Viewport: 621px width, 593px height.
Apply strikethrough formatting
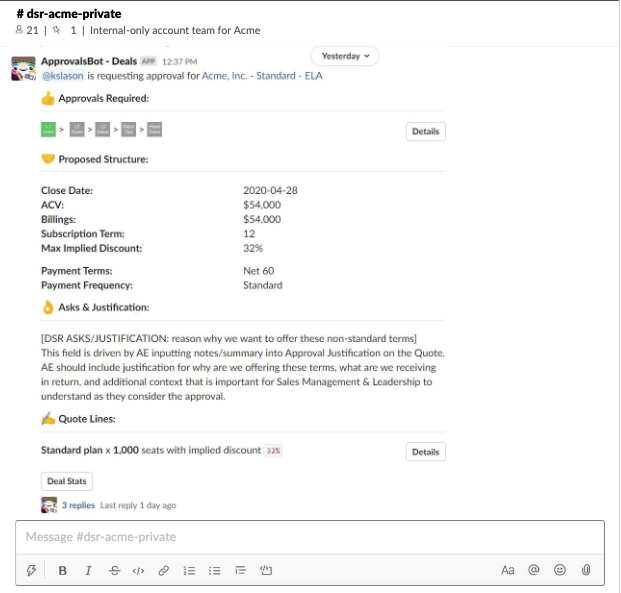coord(114,570)
